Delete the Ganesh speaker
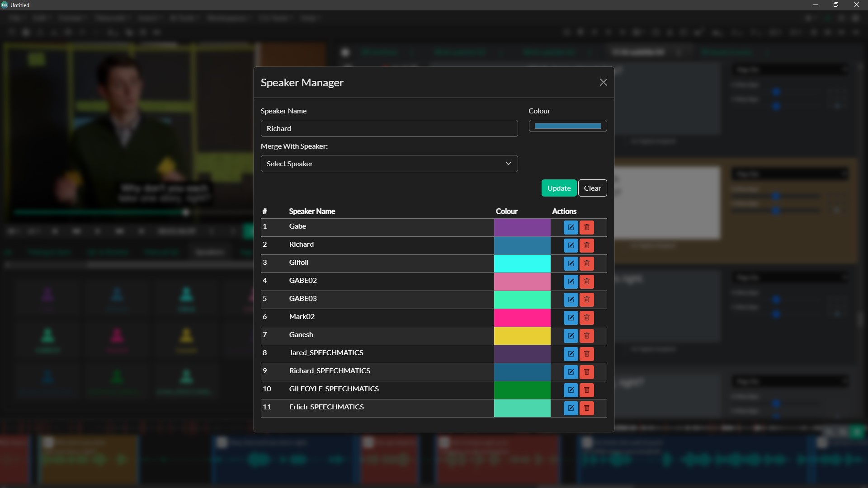The width and height of the screenshot is (868, 488). click(587, 336)
